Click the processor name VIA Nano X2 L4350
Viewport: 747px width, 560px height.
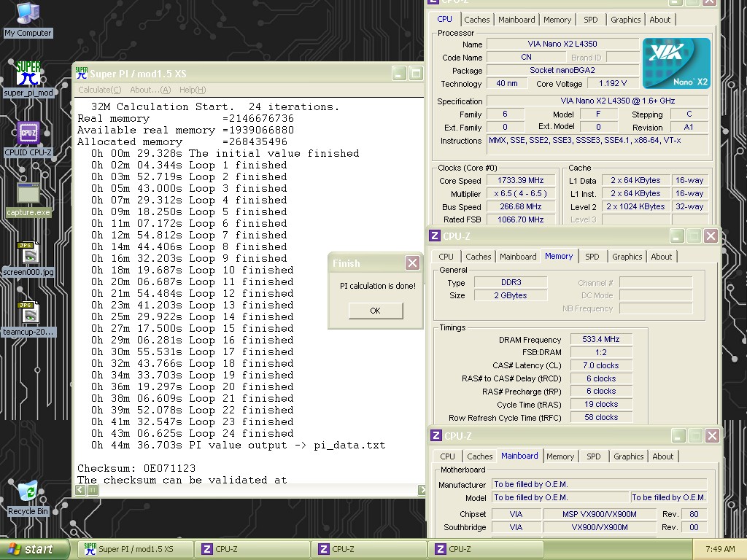562,44
